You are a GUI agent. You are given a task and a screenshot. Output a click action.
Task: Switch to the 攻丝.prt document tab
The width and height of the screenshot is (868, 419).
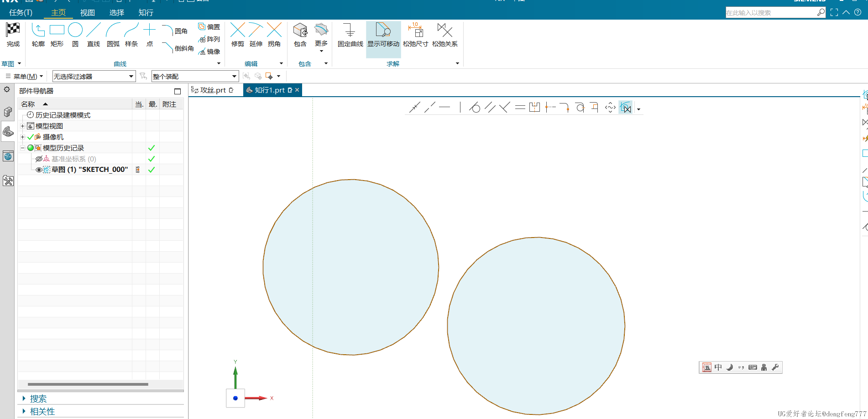tap(213, 90)
